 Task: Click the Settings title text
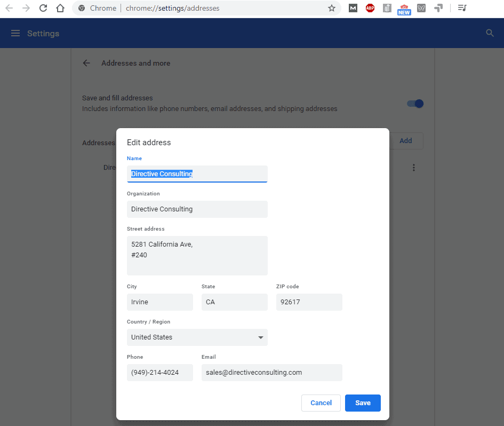(x=43, y=34)
